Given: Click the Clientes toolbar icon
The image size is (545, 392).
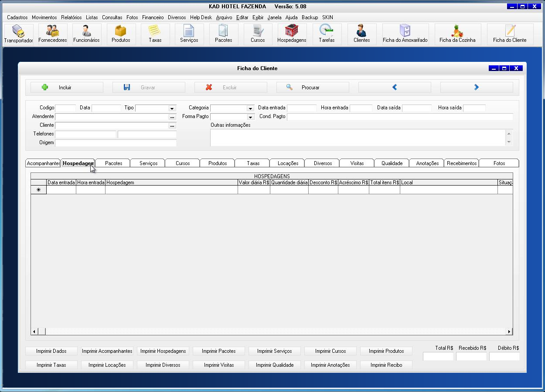Looking at the screenshot, I should [x=361, y=34].
